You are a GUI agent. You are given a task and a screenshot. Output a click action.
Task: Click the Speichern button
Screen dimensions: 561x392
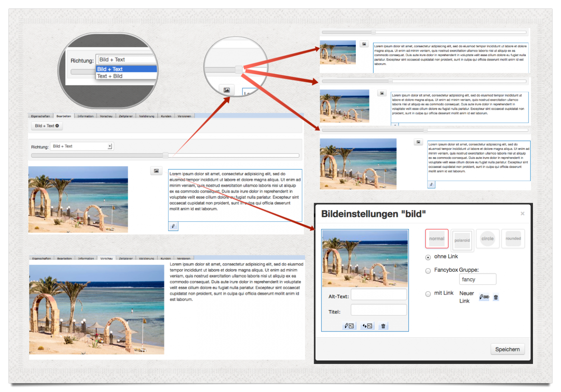pos(507,349)
